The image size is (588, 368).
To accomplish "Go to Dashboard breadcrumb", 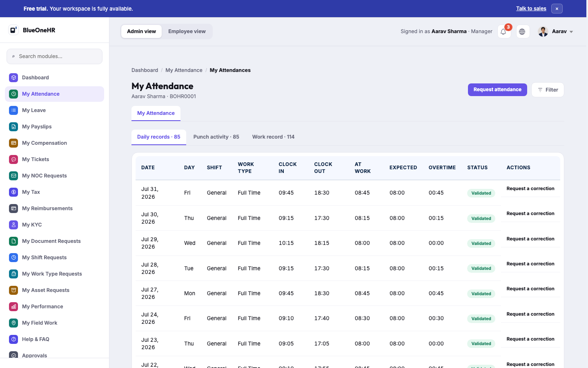I will [x=145, y=70].
